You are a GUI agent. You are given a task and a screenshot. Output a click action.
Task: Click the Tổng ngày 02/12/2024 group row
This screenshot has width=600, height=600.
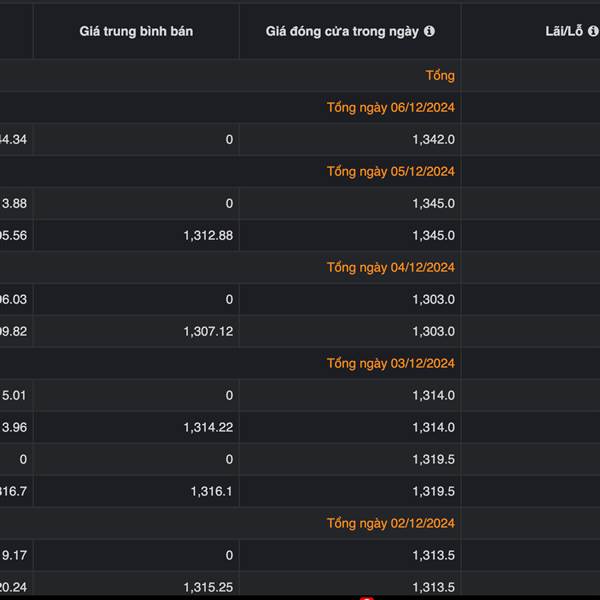(x=390, y=523)
